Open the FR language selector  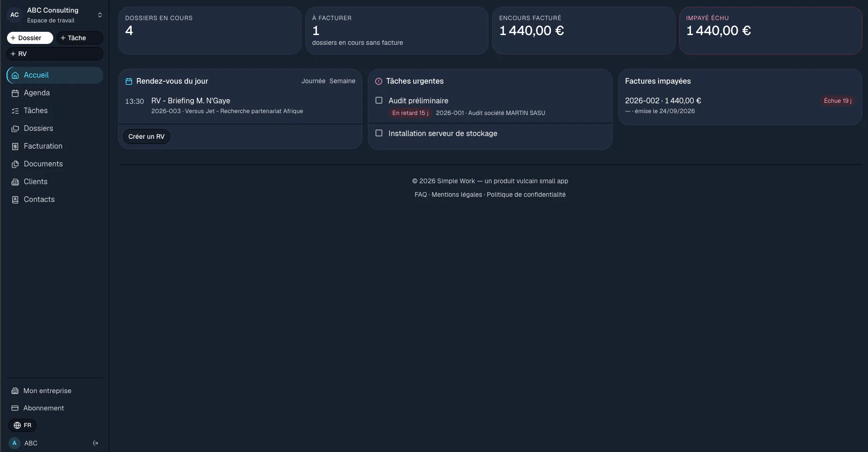(22, 425)
